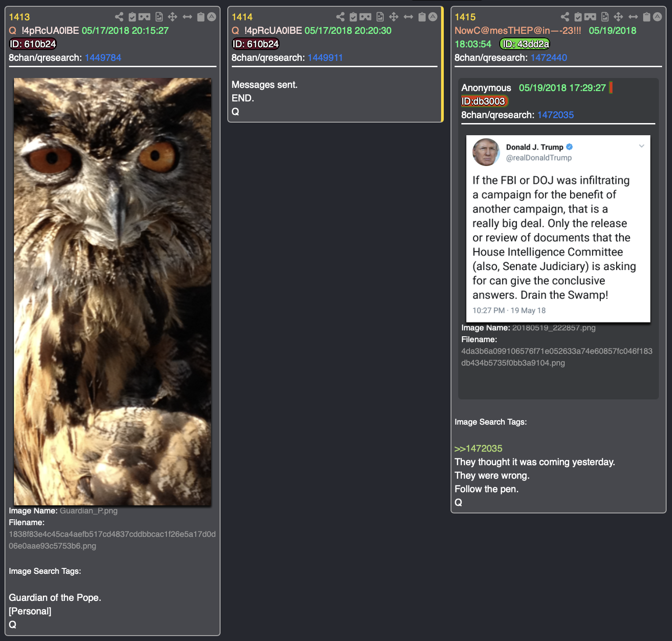The image size is (672, 641).
Task: Click the owl image hash filename ending 5753b6.png
Action: [112, 540]
